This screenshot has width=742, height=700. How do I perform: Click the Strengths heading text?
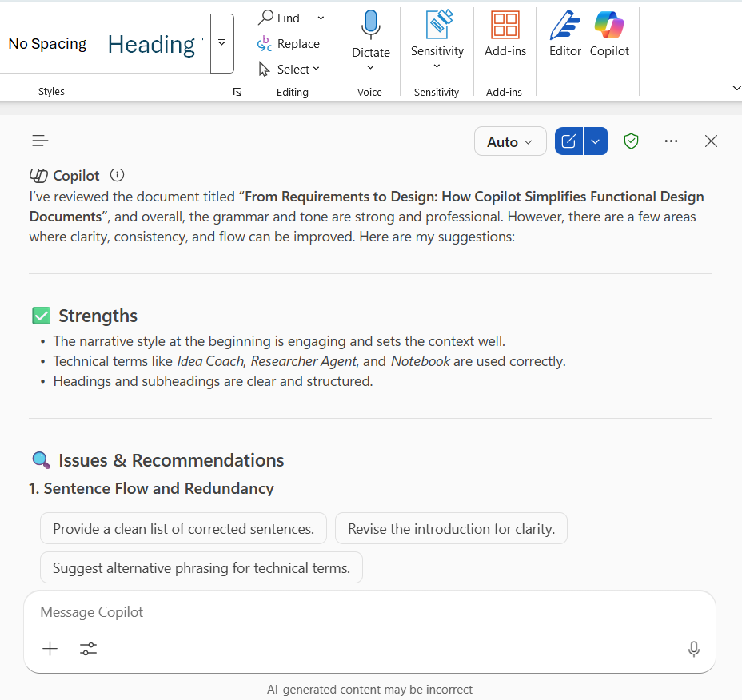coord(98,316)
